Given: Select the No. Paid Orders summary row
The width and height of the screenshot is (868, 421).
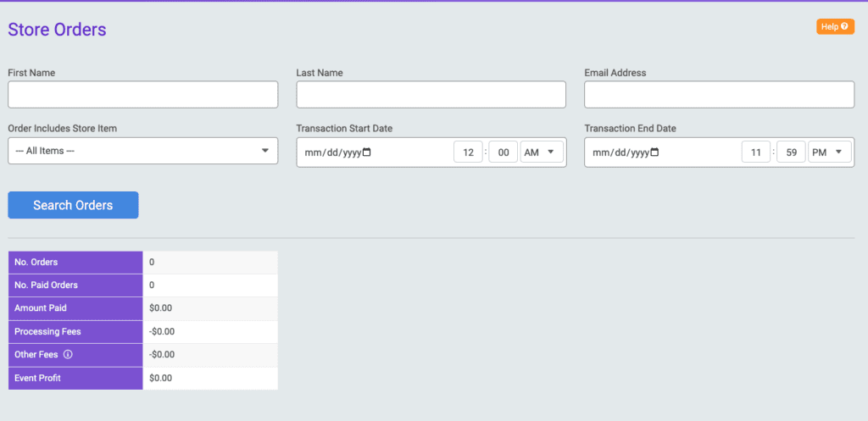Looking at the screenshot, I should pos(142,285).
